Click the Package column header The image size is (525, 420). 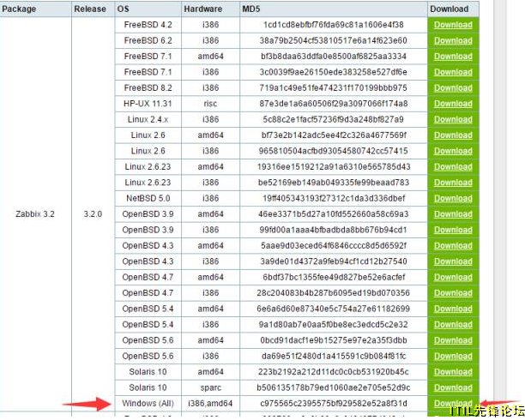click(35, 9)
